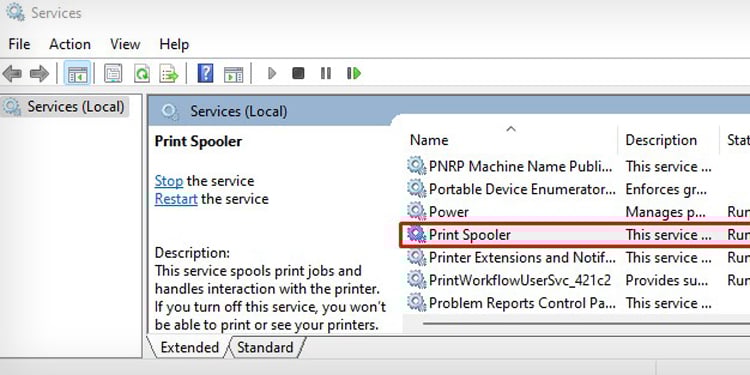Click the Stop the service link
This screenshot has width=750, height=375.
(169, 181)
